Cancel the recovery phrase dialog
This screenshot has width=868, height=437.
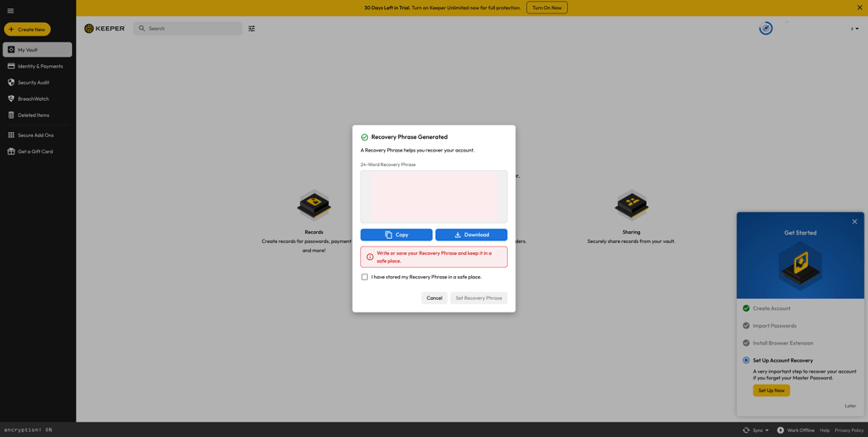coord(435,298)
